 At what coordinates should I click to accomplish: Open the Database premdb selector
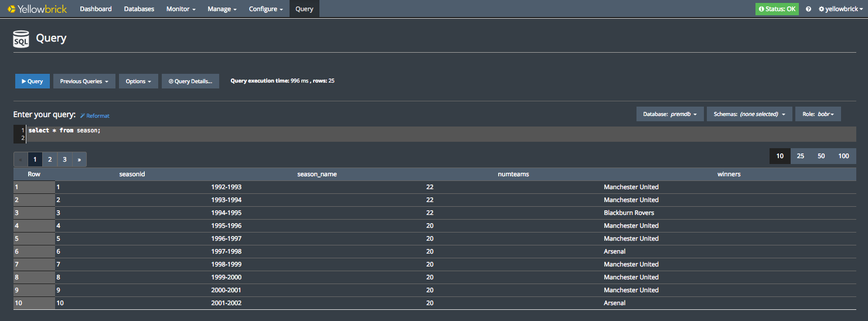point(669,114)
